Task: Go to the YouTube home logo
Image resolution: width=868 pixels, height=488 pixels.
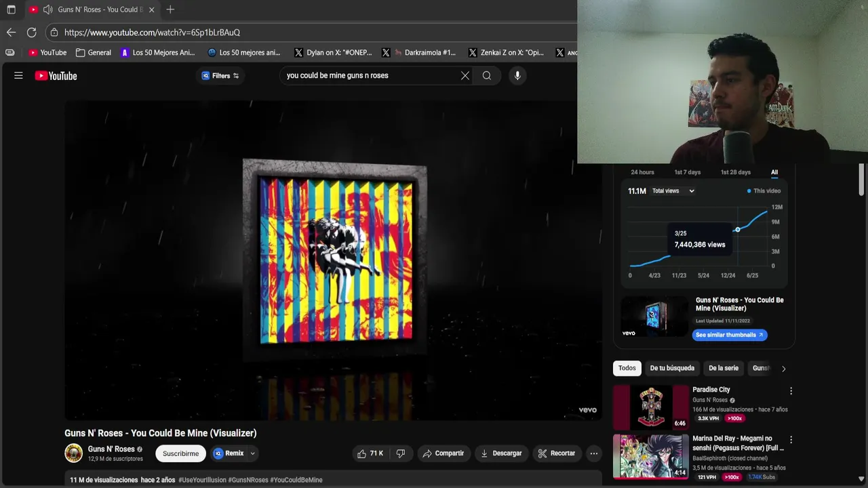Action: pyautogui.click(x=56, y=76)
